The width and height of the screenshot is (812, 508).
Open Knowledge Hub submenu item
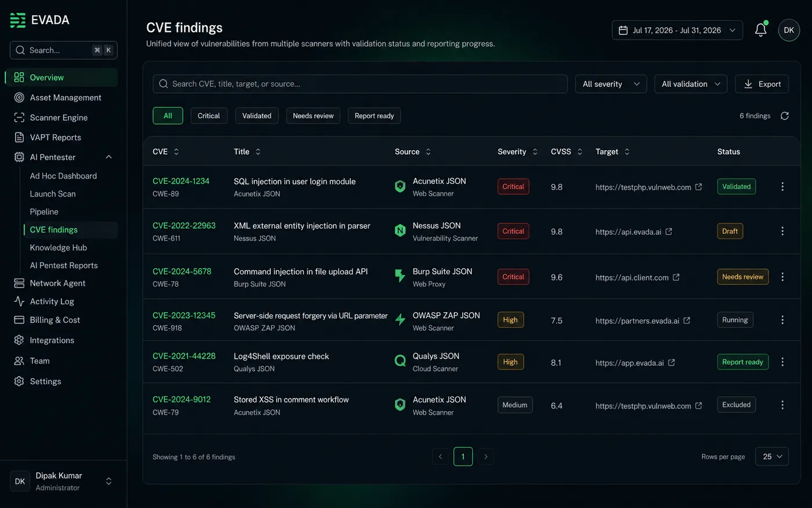pos(58,248)
